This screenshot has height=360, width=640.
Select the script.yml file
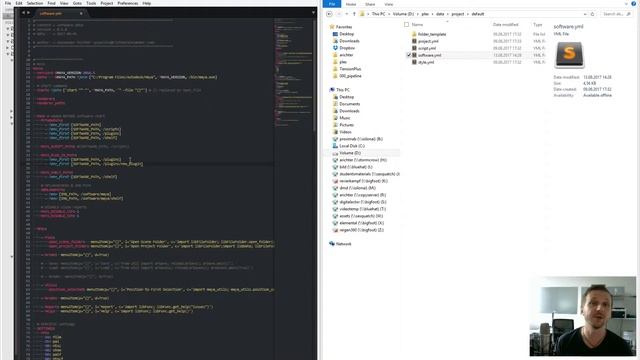(x=427, y=48)
